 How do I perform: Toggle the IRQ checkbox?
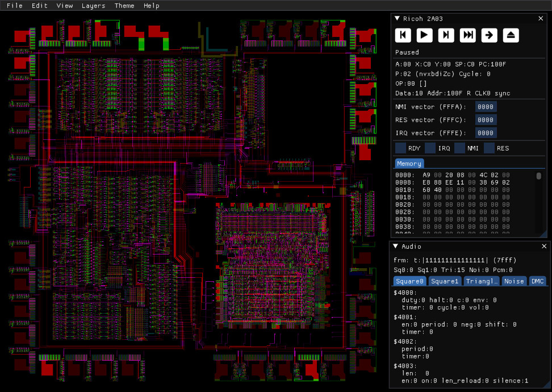coord(430,148)
